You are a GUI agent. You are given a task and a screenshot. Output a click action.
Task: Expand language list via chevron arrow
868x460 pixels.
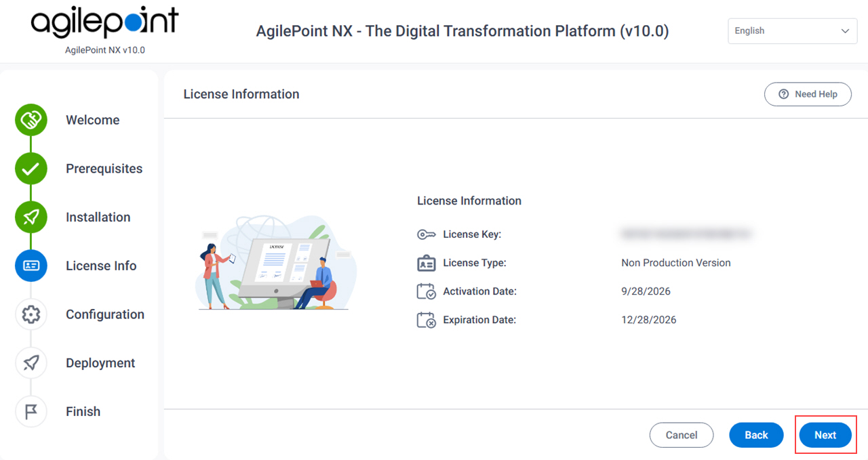pyautogui.click(x=845, y=31)
